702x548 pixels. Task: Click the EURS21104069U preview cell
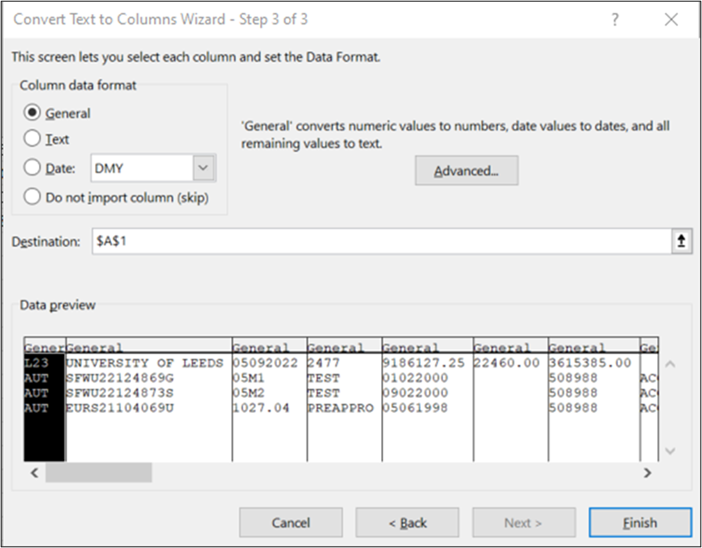click(120, 408)
